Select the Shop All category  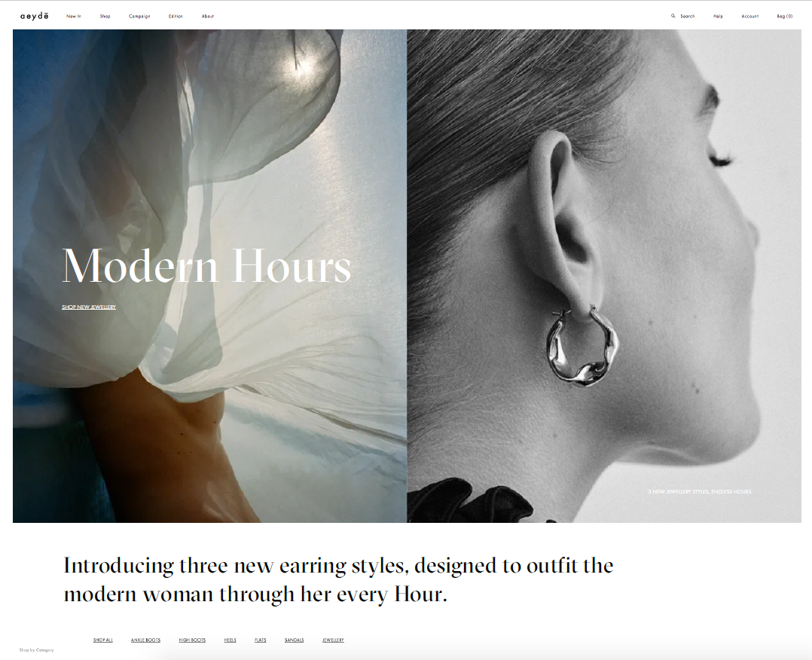pyautogui.click(x=103, y=640)
